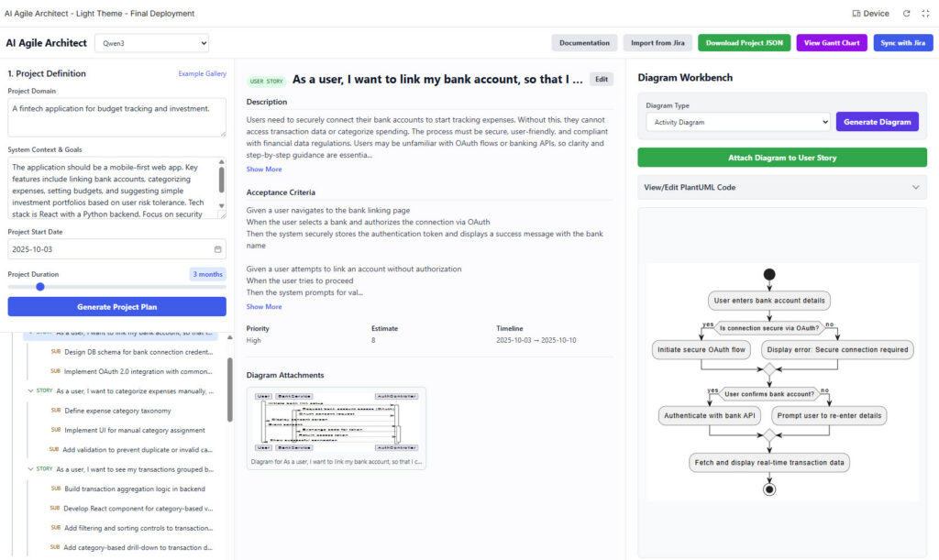Click the refresh icon in top bar
The width and height of the screenshot is (939, 560).
[906, 14]
